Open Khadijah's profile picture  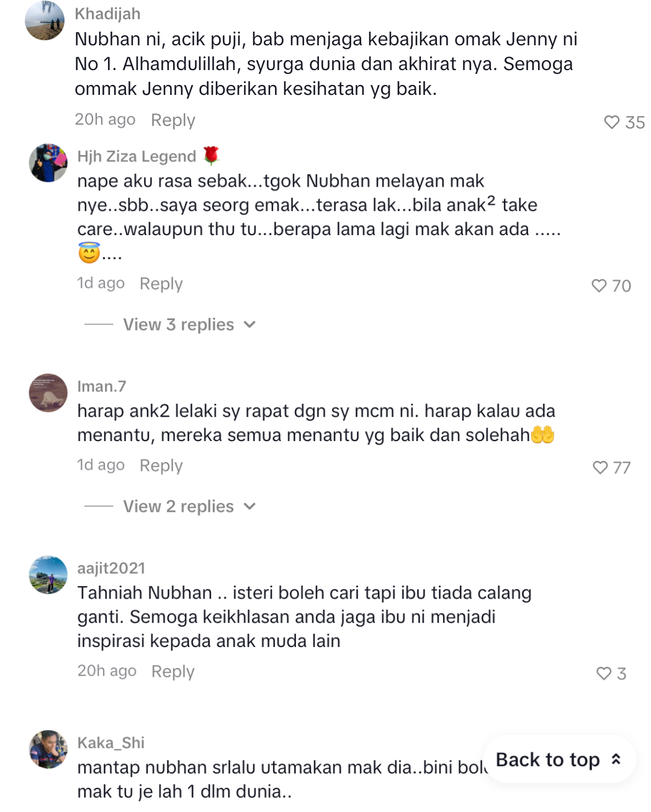[45, 20]
